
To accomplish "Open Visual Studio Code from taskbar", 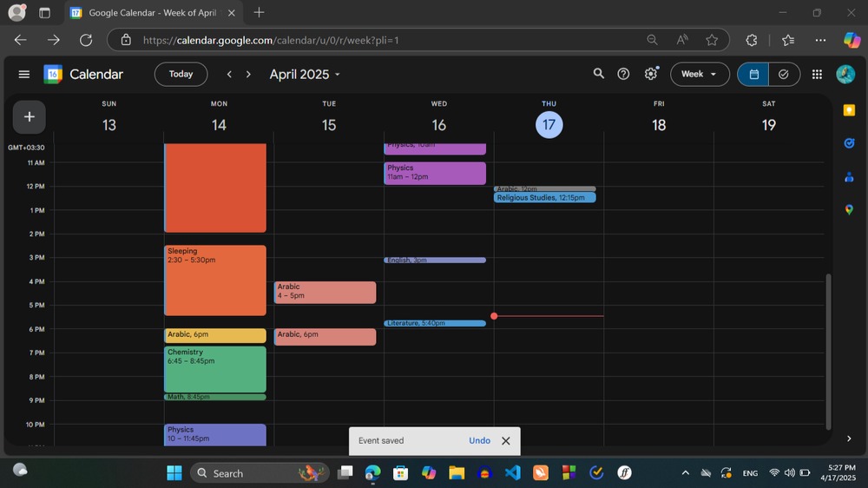I will click(x=513, y=473).
